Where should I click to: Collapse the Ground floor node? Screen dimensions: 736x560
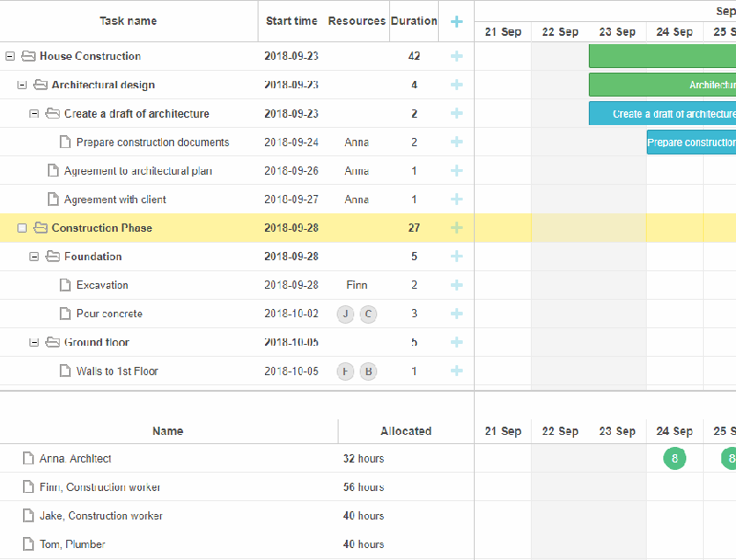coord(34,342)
